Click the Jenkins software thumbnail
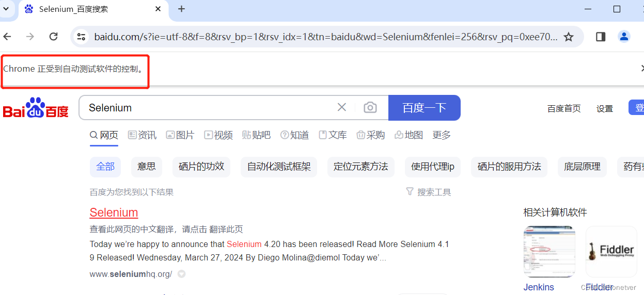644x295 pixels. 549,252
